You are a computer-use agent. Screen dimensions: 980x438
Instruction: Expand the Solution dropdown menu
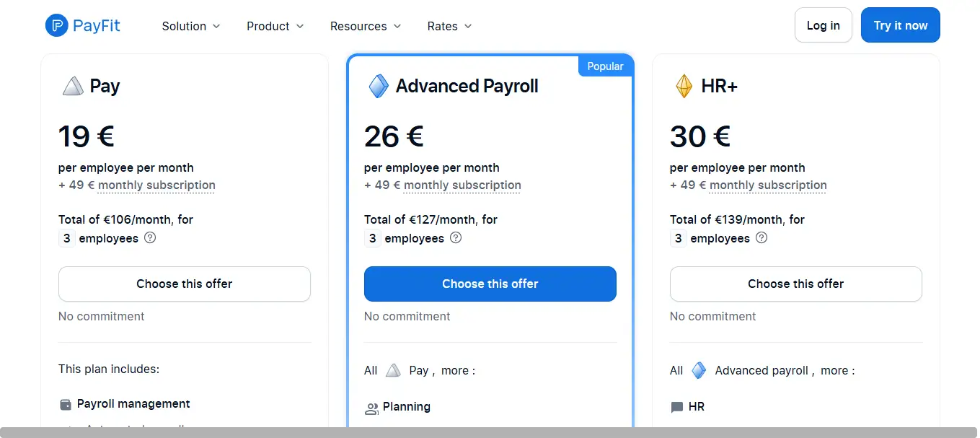(x=191, y=26)
